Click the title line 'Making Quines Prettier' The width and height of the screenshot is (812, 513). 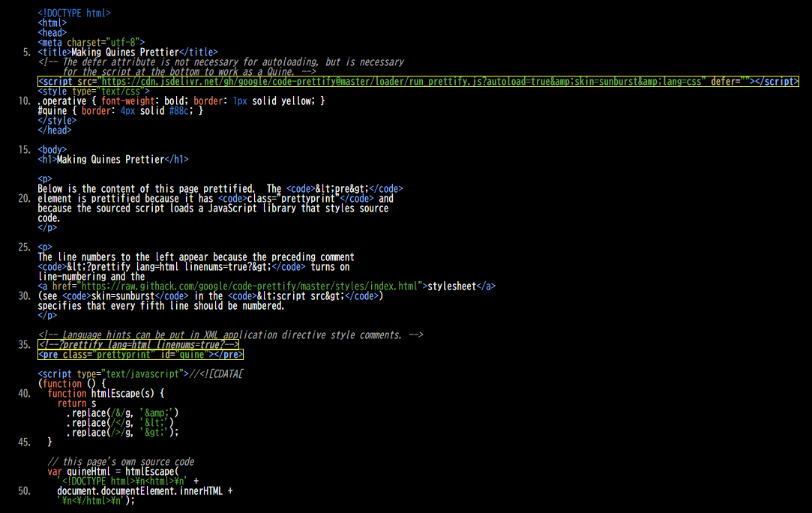coord(127,52)
